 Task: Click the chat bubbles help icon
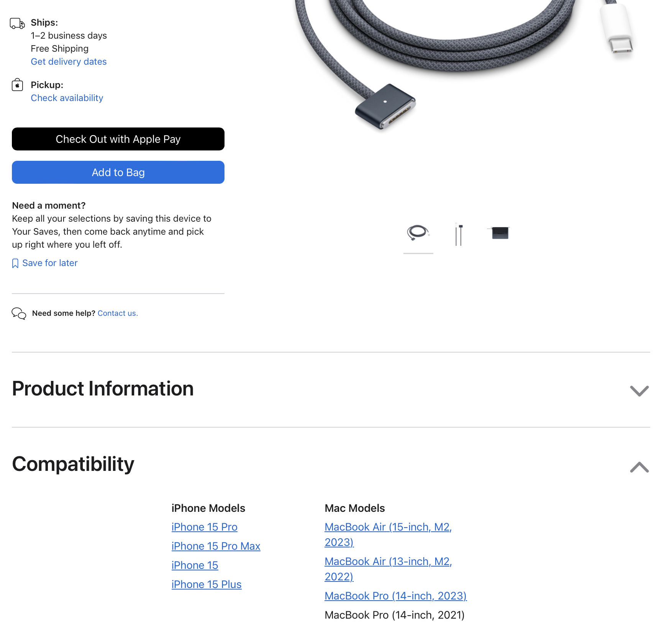pyautogui.click(x=19, y=314)
